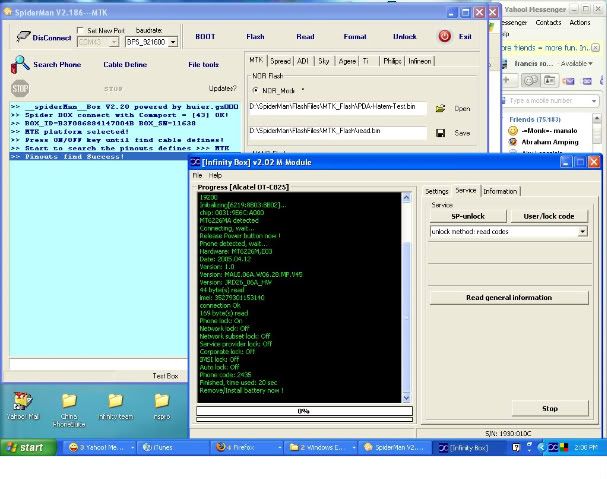Viewport: 607px width, 479px height.
Task: Switch to the Spread tab
Action: pos(280,61)
